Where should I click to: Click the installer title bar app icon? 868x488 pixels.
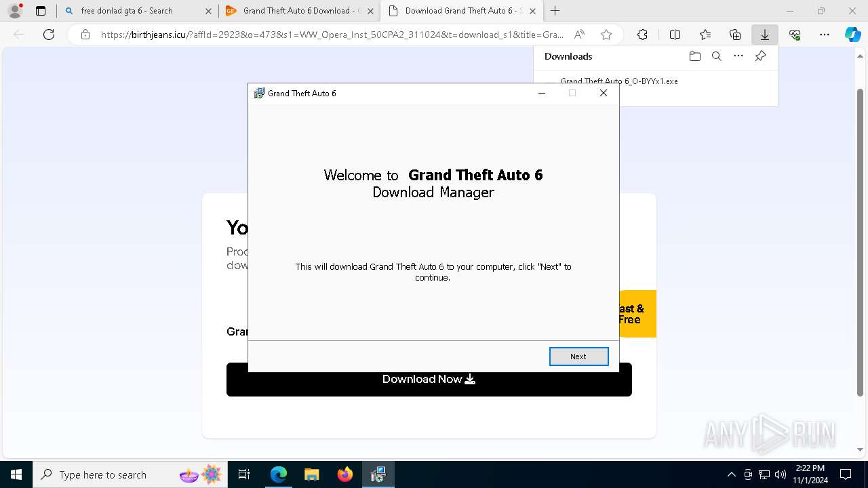pos(259,94)
